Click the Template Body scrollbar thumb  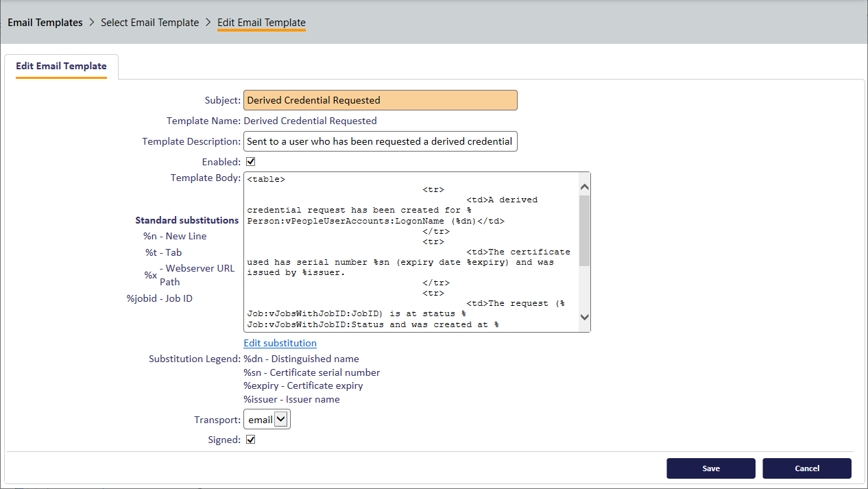(584, 230)
